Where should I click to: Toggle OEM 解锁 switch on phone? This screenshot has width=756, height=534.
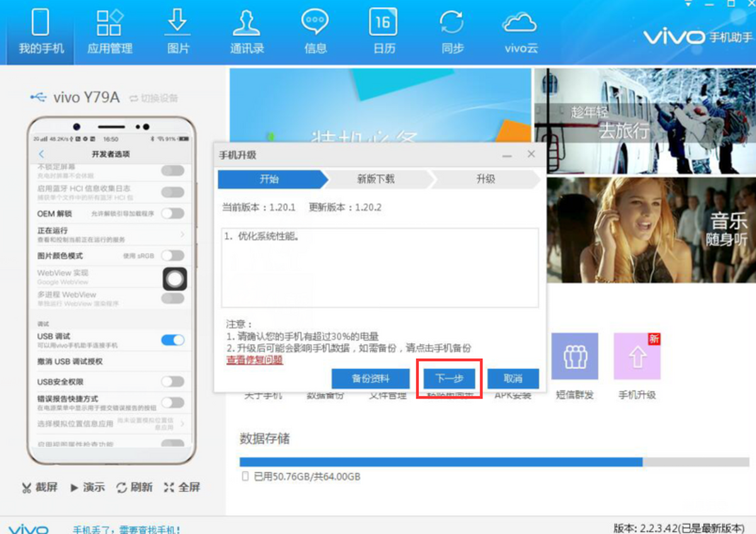click(173, 213)
